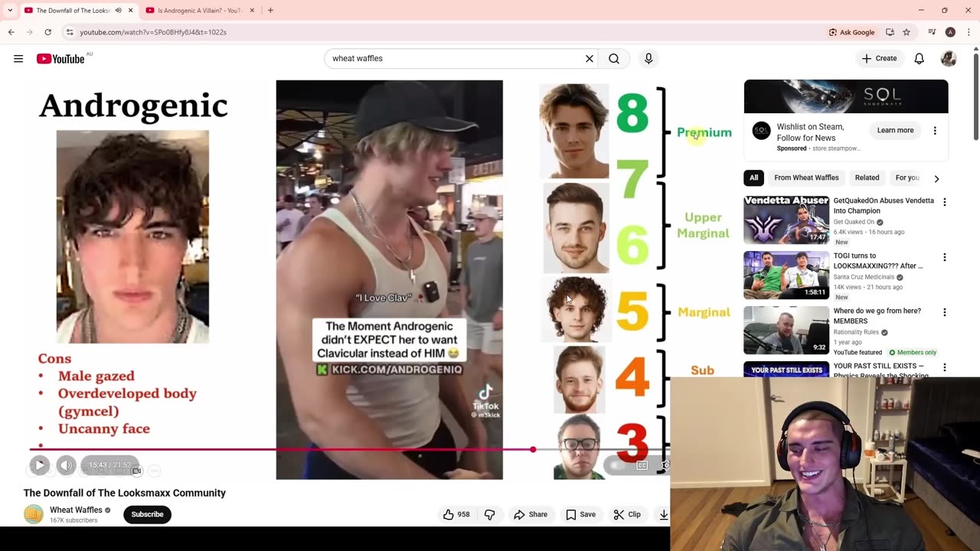Open the Santa Cruz Medicinals channel name
Image resolution: width=980 pixels, height=551 pixels.
(864, 277)
